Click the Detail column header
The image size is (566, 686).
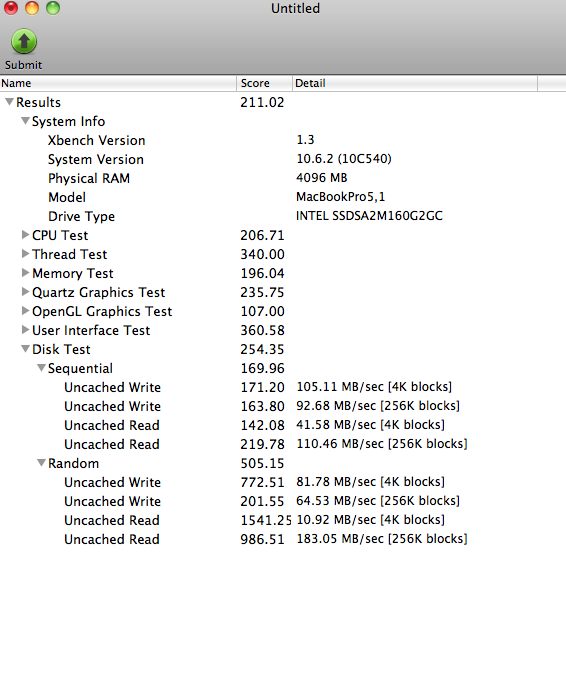coord(415,83)
